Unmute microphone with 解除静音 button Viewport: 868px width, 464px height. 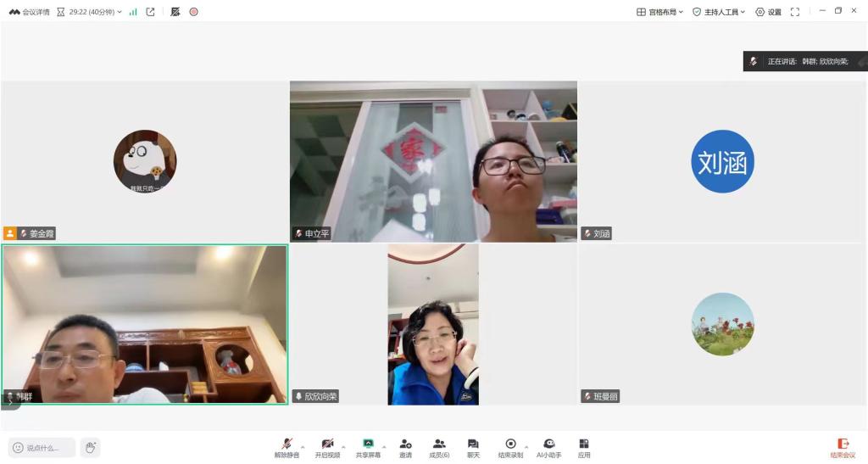coord(287,447)
